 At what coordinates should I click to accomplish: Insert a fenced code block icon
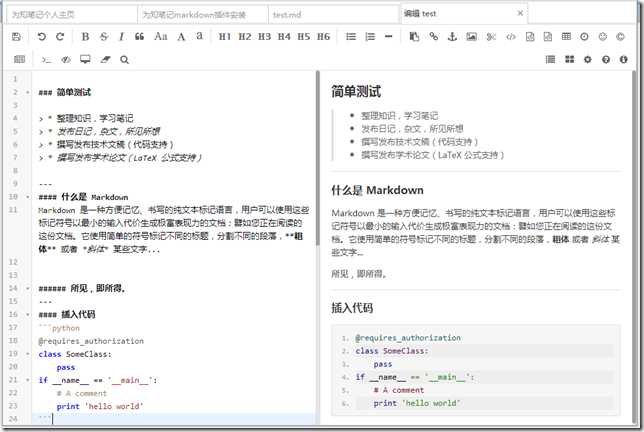(548, 37)
